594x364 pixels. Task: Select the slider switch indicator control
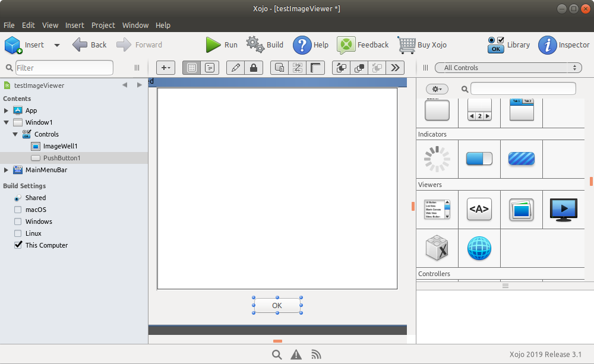pyautogui.click(x=479, y=159)
